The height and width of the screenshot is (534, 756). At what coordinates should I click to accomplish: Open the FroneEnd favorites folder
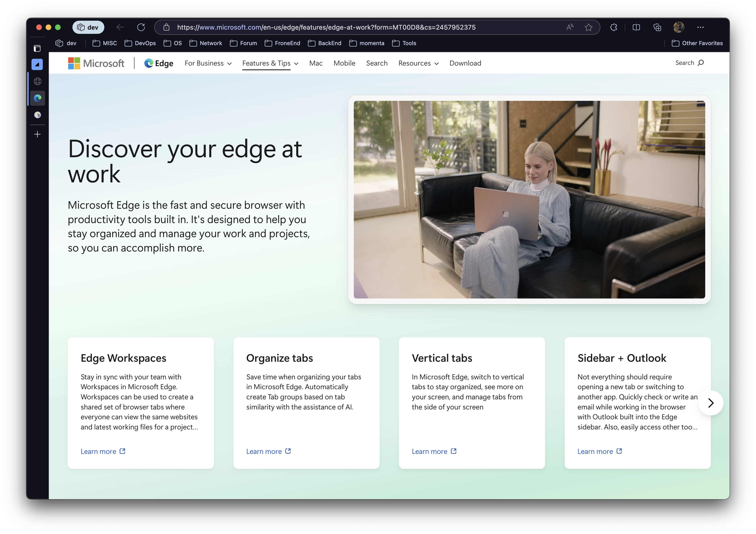tap(283, 43)
